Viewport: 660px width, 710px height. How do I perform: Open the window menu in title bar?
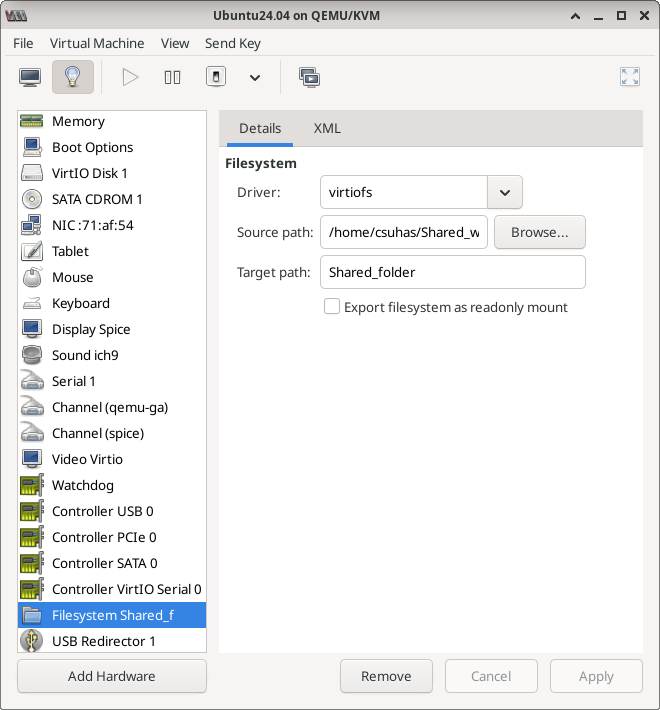[17, 16]
